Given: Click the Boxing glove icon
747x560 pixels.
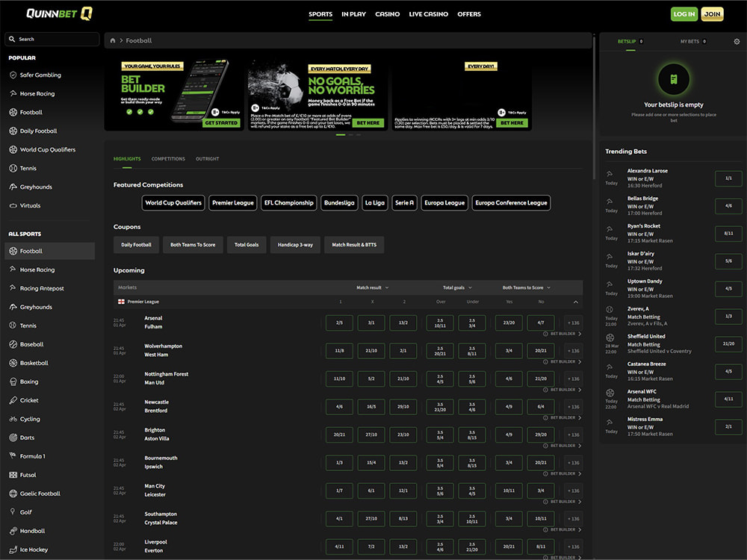Looking at the screenshot, I should (x=13, y=382).
